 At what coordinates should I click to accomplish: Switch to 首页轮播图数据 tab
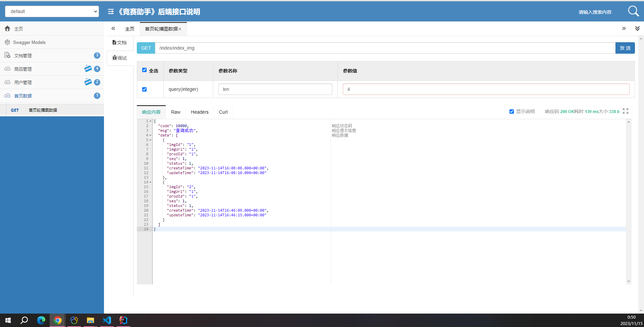point(161,29)
